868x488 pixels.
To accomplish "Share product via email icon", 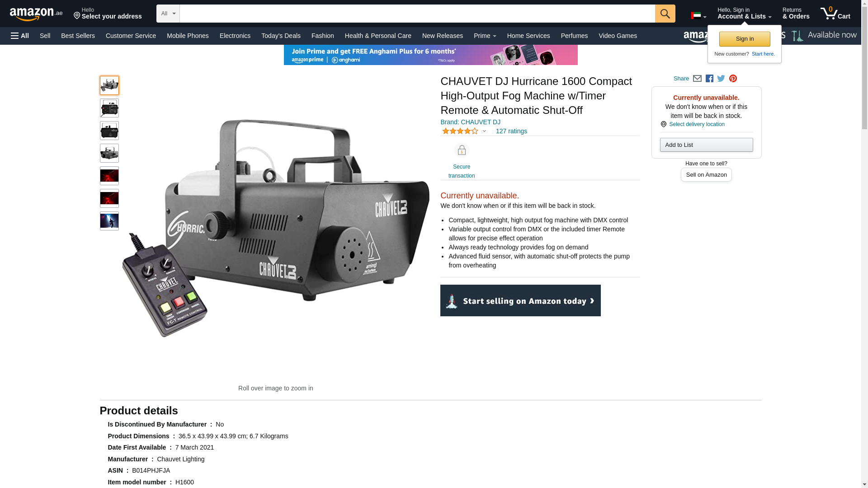I will (697, 79).
